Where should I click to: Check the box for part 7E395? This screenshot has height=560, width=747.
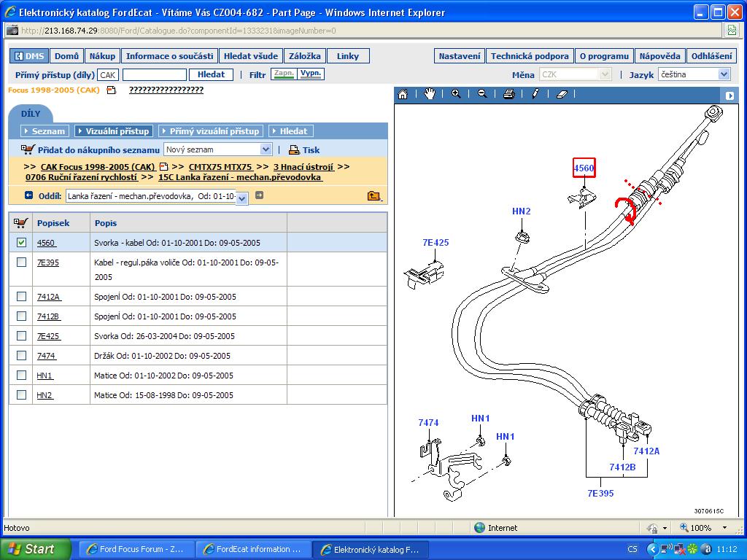[21, 262]
